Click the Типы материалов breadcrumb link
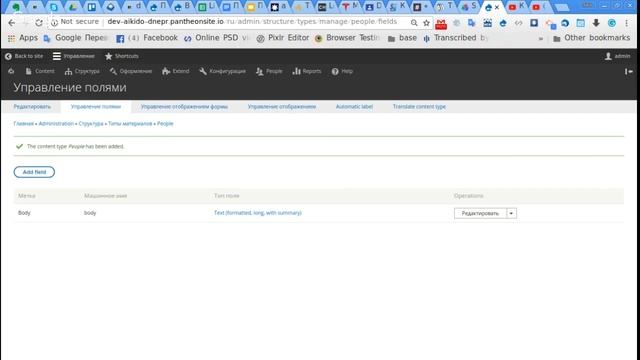The width and height of the screenshot is (640, 360). [x=130, y=124]
